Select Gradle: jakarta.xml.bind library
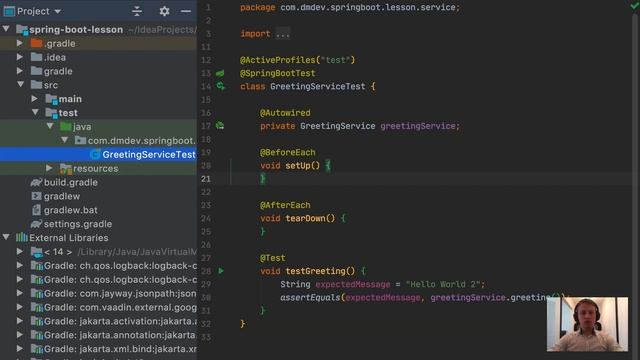Viewport: 640px width, 360px height. [120, 349]
